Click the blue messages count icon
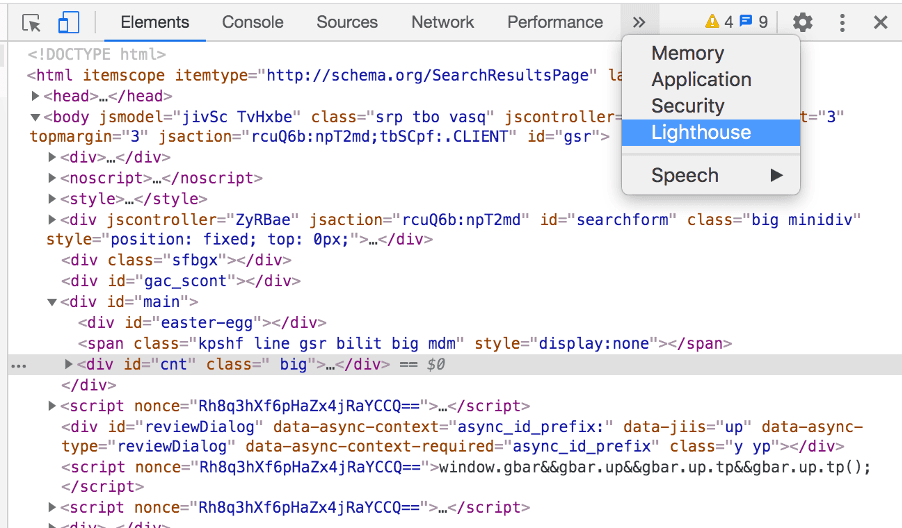The height and width of the screenshot is (528, 902). [746, 21]
